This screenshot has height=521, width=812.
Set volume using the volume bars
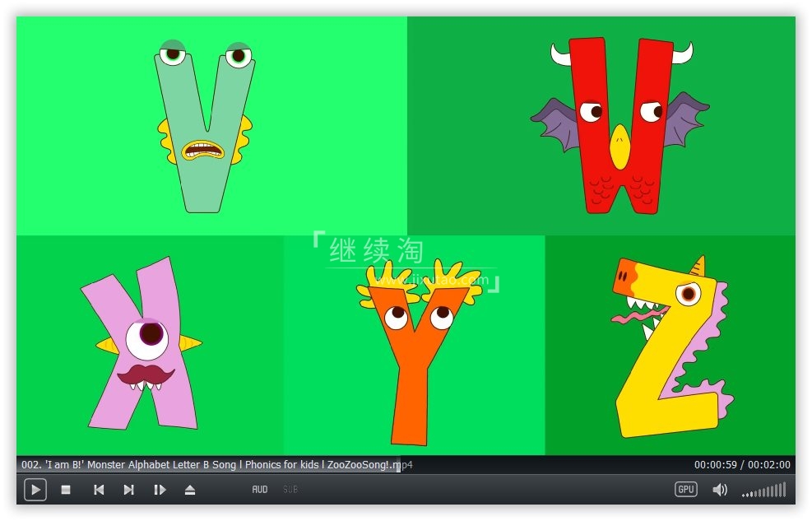point(765,491)
